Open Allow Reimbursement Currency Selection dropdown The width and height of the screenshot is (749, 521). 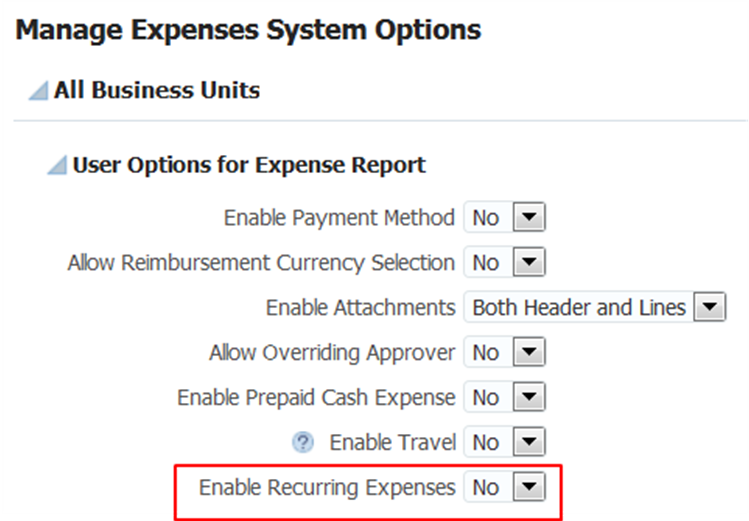coord(531,263)
